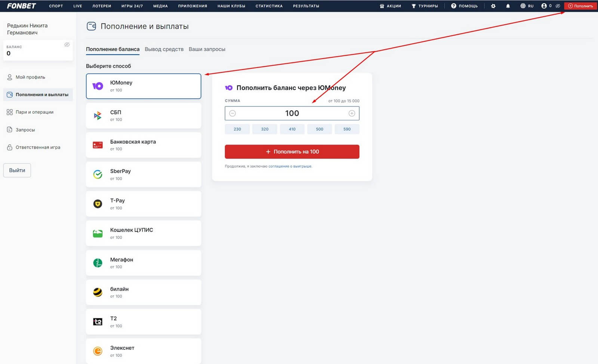Image resolution: width=598 pixels, height=364 pixels.
Task: Open settings gear icon in header
Action: click(x=493, y=6)
